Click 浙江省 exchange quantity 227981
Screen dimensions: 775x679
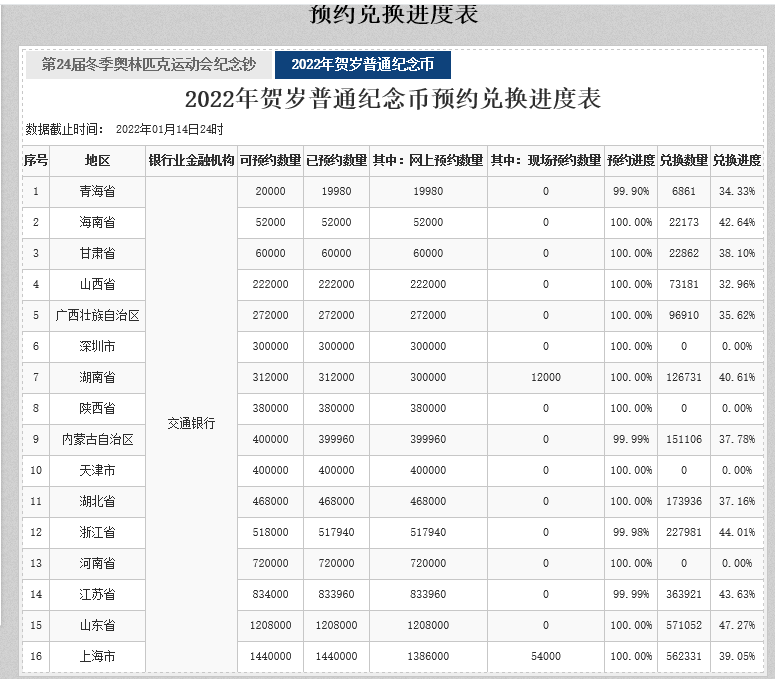coord(684,532)
